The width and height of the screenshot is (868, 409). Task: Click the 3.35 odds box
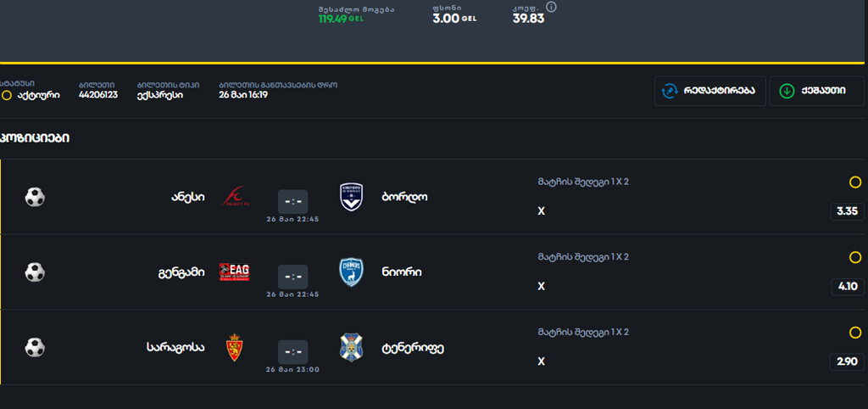847,211
